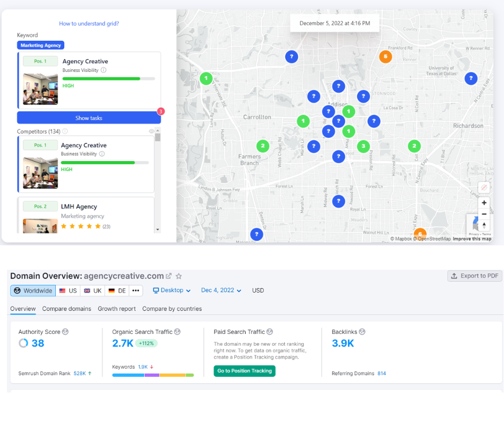The height and width of the screenshot is (423, 504).
Task: Select the Marketing Agency keyword tag
Action: [x=41, y=45]
